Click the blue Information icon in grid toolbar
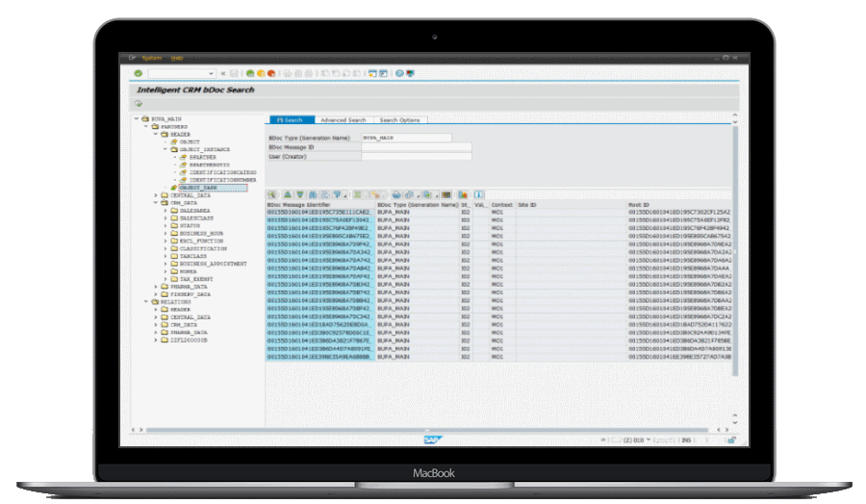Image resolution: width=866 pixels, height=504 pixels. pyautogui.click(x=479, y=195)
